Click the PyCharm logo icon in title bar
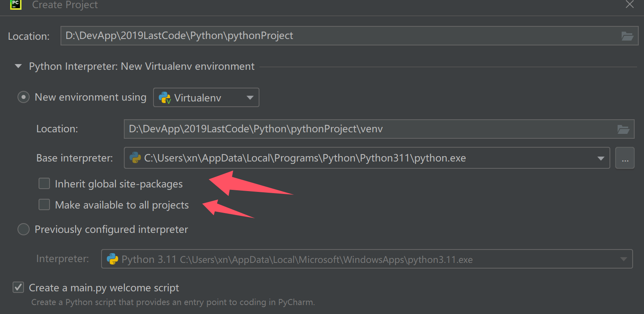 point(15,4)
